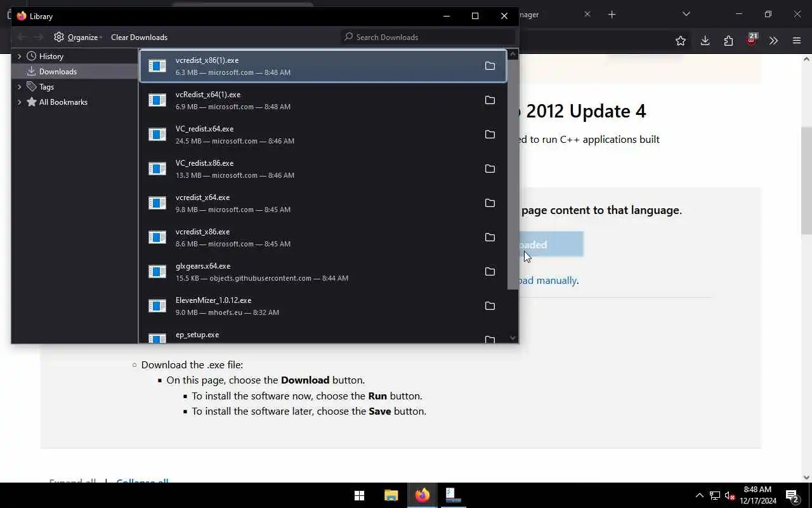Click Clear Downloads button
The image size is (812, 508).
click(139, 37)
